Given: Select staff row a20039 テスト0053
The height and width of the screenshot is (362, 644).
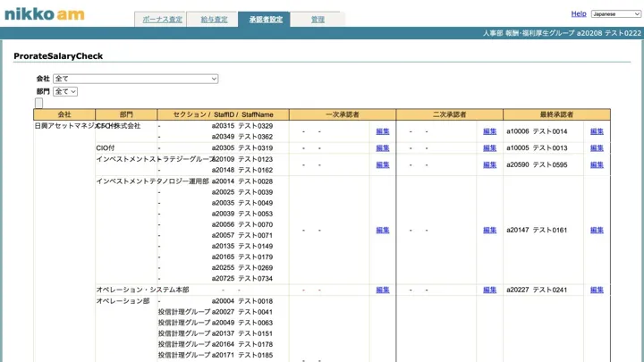Looking at the screenshot, I should (242, 214).
